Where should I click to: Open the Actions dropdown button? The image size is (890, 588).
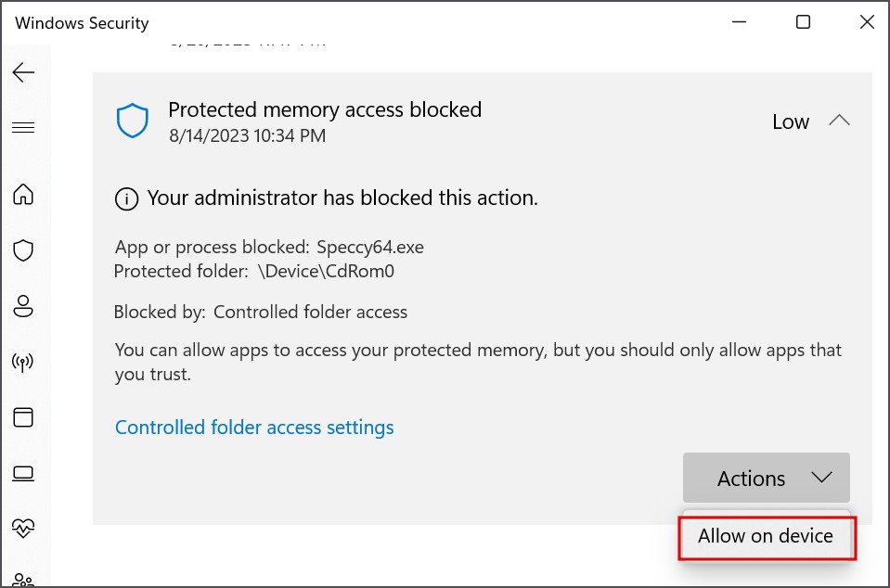click(x=767, y=478)
